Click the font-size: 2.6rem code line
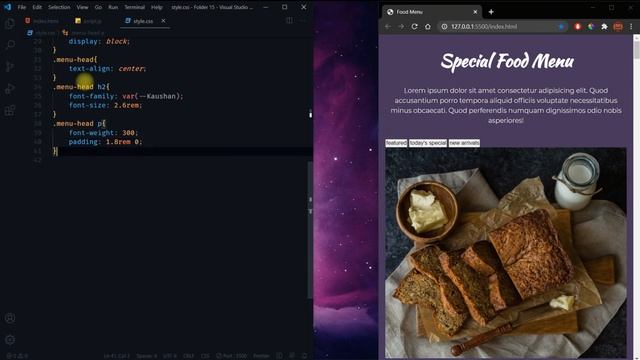The height and width of the screenshot is (360, 640). point(105,105)
